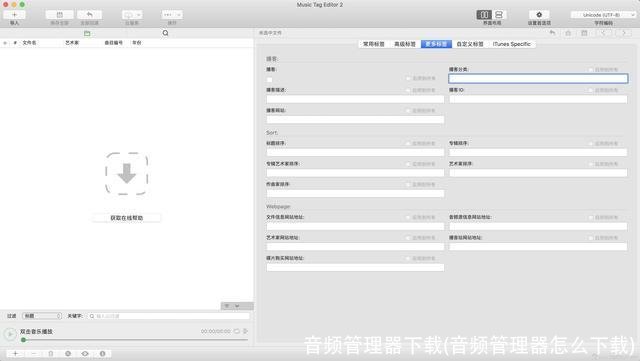Screen dimensions: 640x361
Task: Toggle apply-to-all checkbox for album sort
Action: coord(591,143)
